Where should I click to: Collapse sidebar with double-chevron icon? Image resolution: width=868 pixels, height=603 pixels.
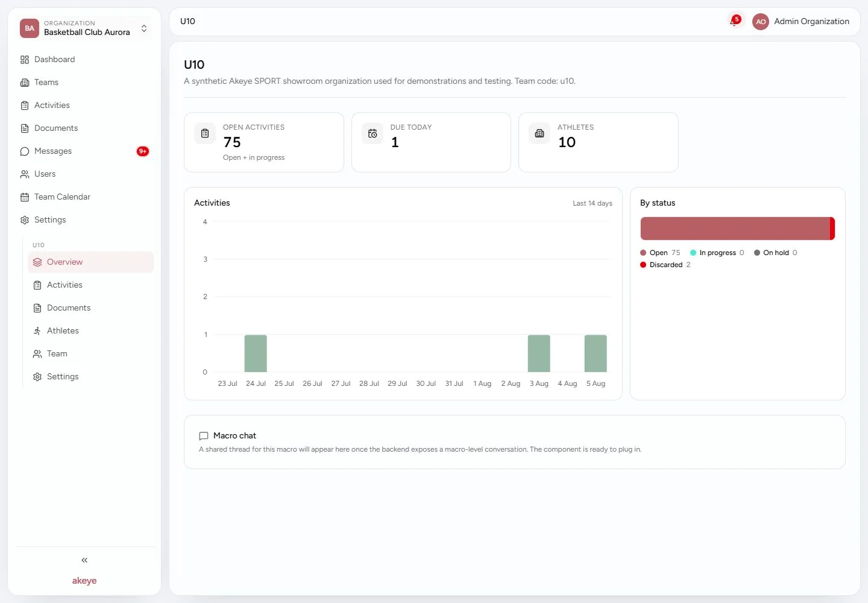[84, 560]
